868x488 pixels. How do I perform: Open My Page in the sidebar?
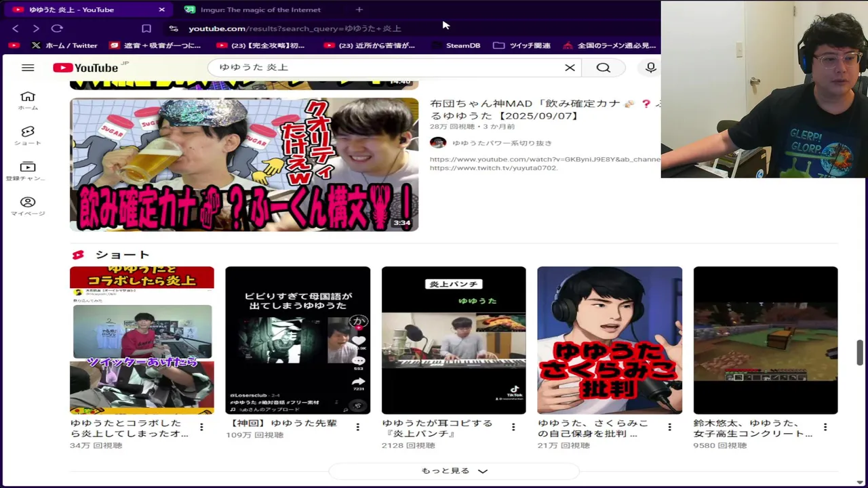(28, 206)
